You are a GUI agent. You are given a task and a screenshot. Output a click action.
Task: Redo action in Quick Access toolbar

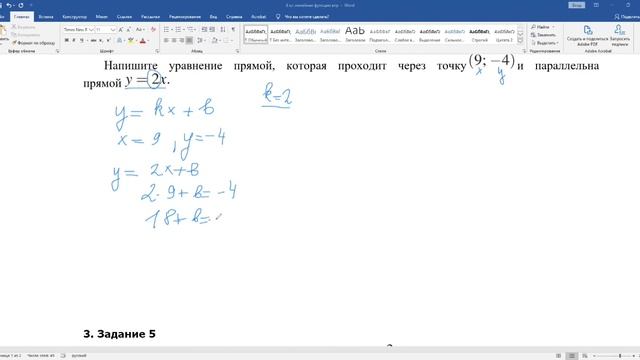pyautogui.click(x=21, y=5)
